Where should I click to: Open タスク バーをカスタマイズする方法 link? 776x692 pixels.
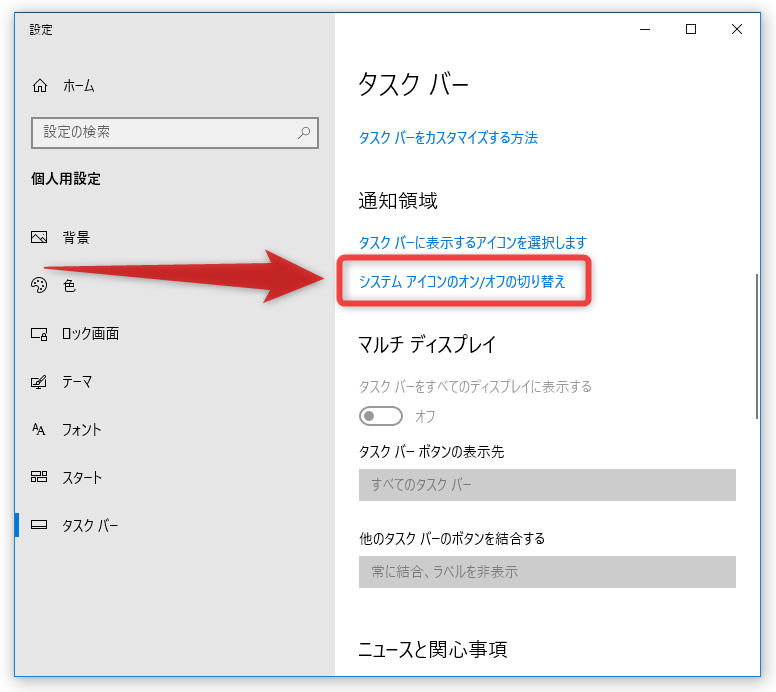[x=448, y=138]
